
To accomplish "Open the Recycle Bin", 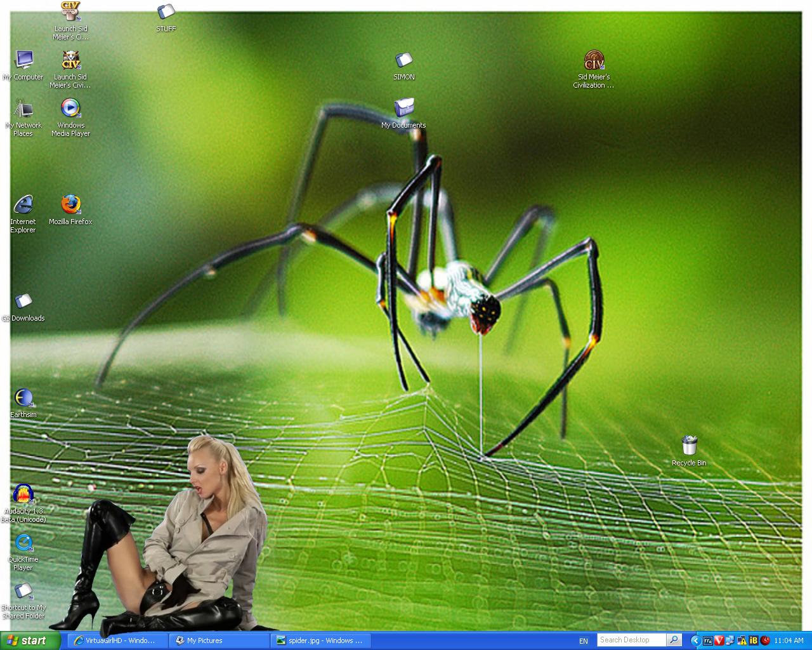I will coord(689,446).
